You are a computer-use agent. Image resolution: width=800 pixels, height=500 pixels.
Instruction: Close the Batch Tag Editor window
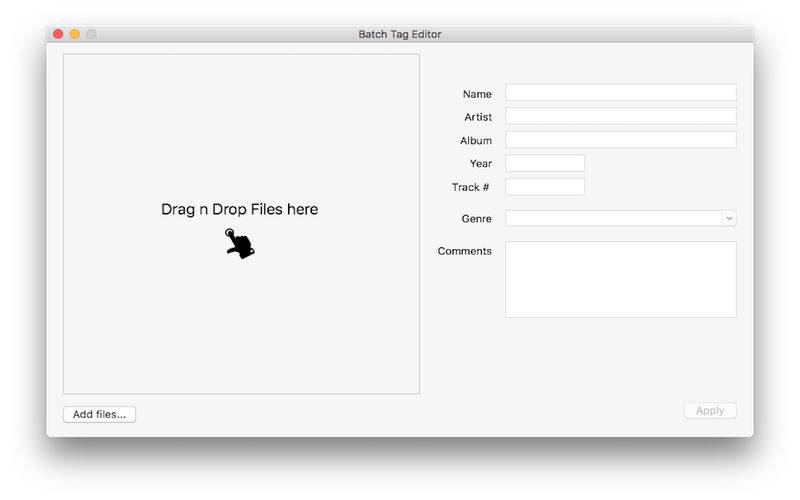click(x=58, y=34)
